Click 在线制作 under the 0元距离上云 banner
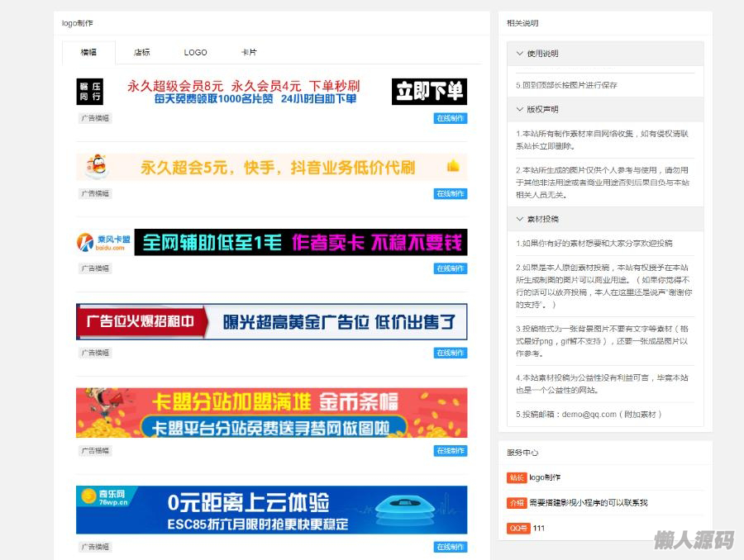744x560 pixels. (450, 547)
